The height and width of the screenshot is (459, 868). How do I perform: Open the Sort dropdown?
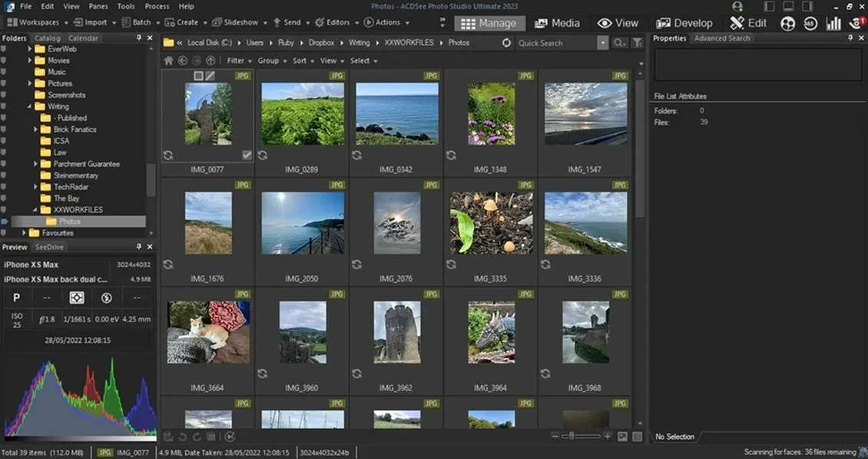click(302, 61)
